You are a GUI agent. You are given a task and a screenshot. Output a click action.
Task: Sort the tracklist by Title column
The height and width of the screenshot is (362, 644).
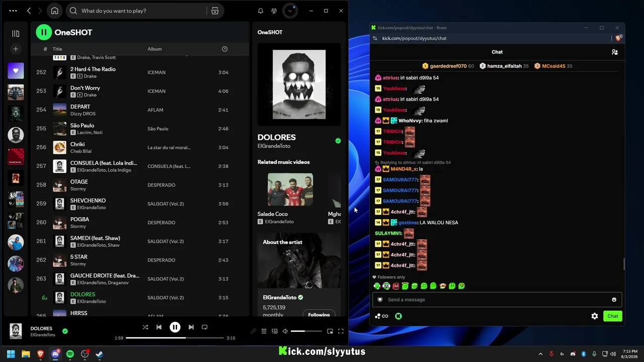tap(57, 49)
